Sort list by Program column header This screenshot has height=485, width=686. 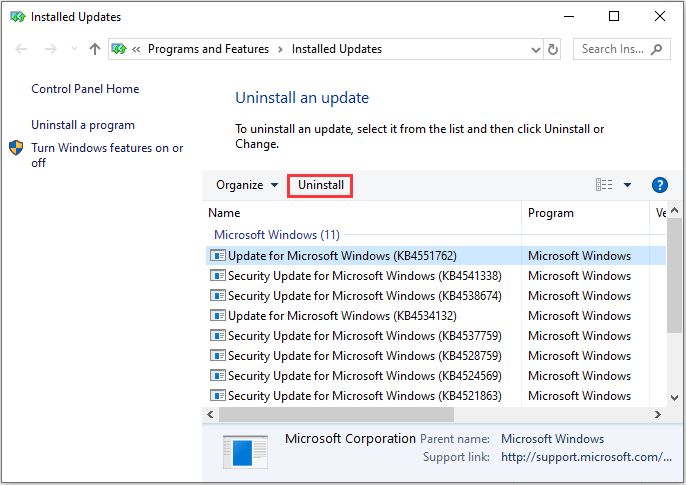(551, 213)
